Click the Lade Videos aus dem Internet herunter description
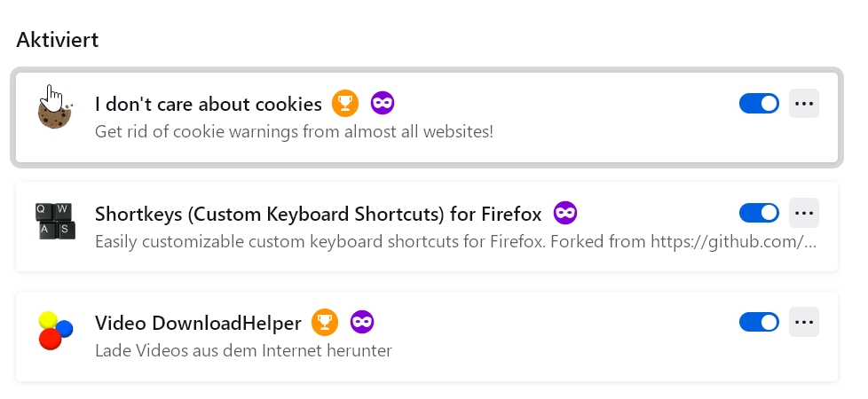 coord(243,350)
